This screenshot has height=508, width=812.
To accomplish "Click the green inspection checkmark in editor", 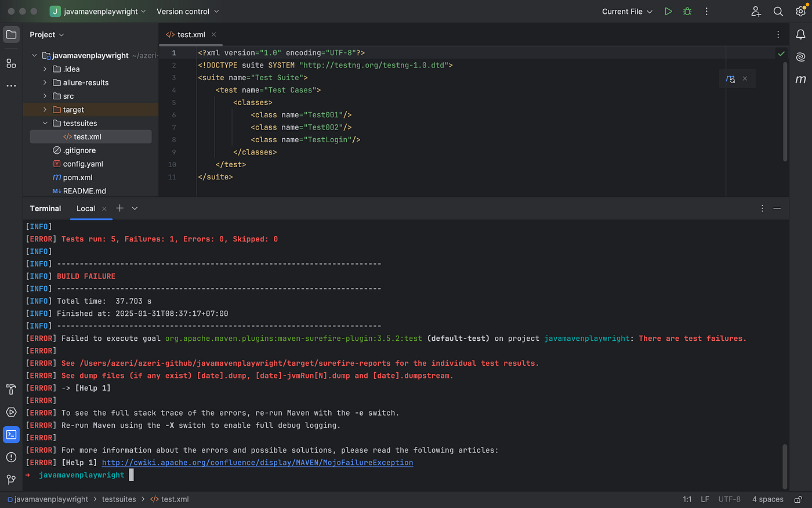I will click(x=781, y=53).
